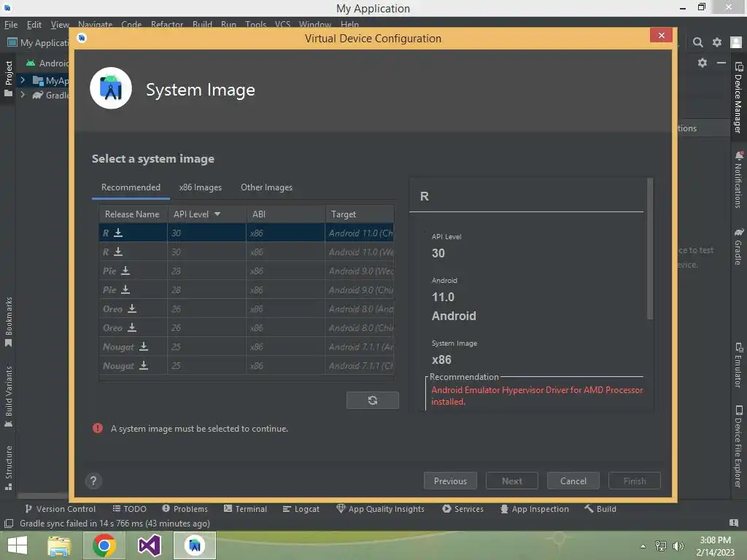Open the TODO tool tab
The height and width of the screenshot is (560, 747).
coord(130,509)
